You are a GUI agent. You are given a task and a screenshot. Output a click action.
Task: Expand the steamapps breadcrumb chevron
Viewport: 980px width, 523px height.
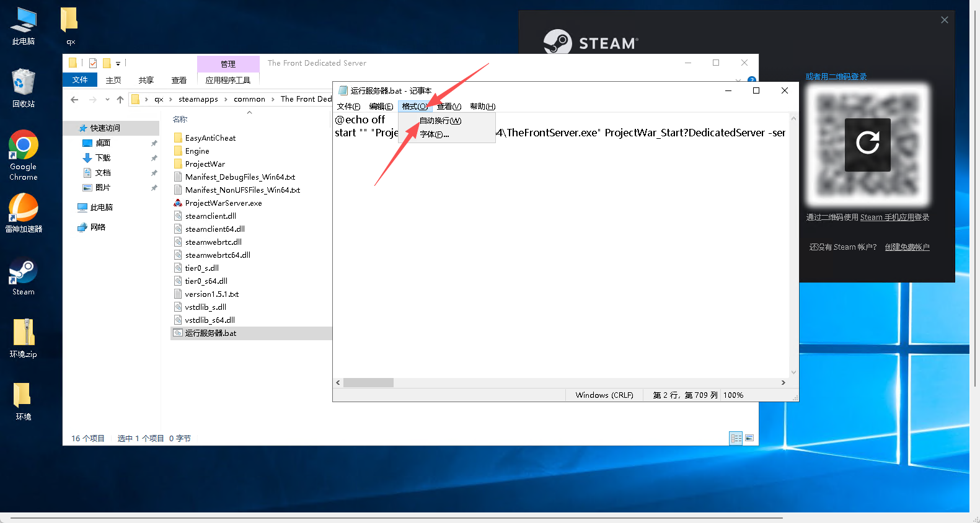click(x=226, y=99)
